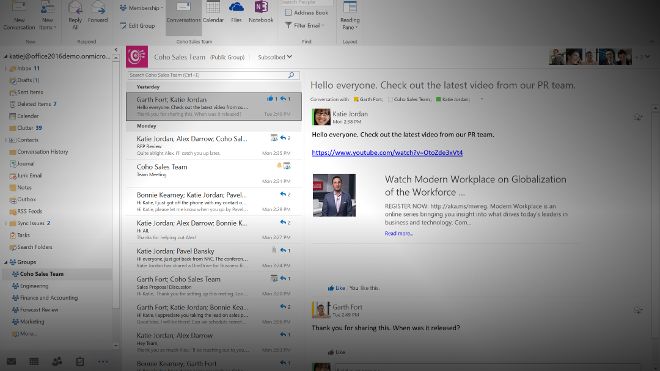Viewport: 660px width, 371px height.
Task: Open the group Calendar ribbon icon
Action: (213, 13)
